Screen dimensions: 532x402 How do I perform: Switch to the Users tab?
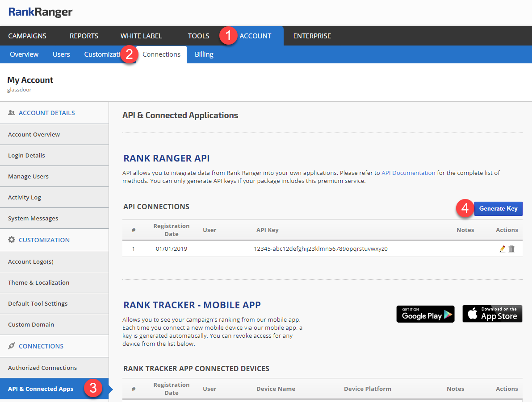point(61,54)
